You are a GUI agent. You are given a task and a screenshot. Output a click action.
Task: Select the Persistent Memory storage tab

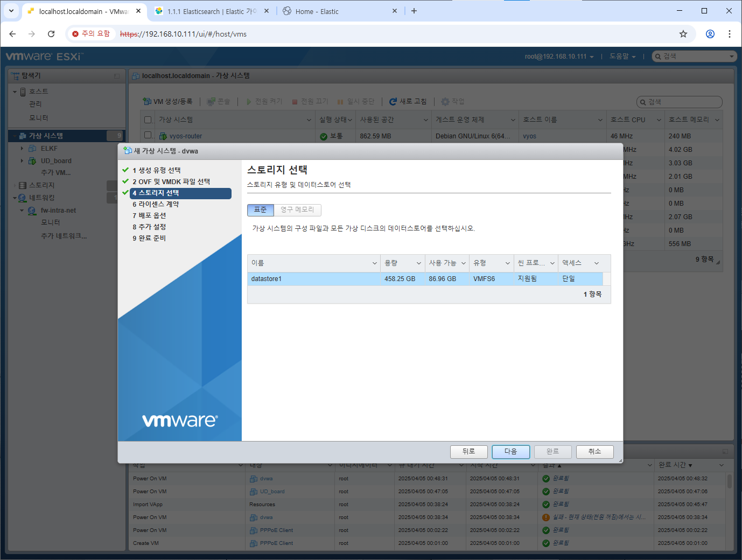click(x=297, y=209)
